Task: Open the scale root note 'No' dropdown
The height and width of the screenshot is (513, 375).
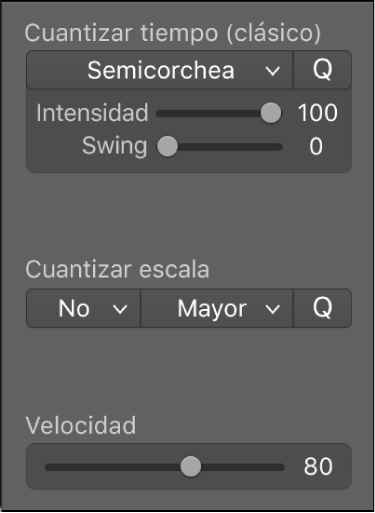Action: coord(83,308)
